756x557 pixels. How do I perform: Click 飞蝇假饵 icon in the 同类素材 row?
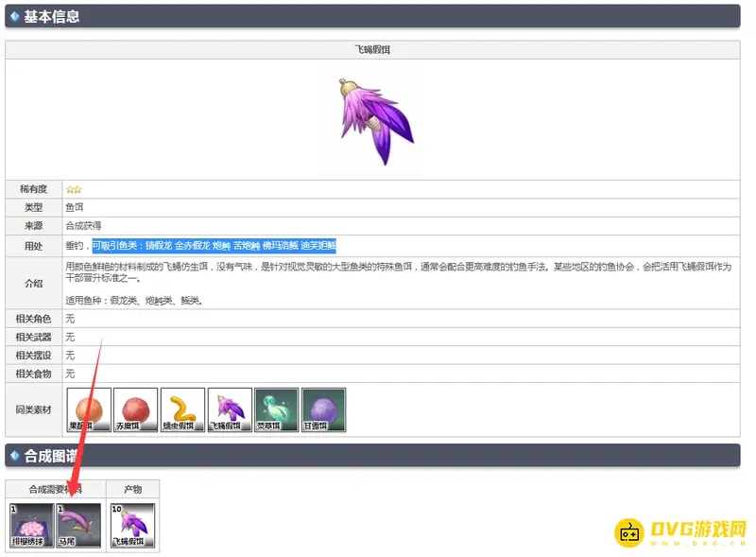tap(230, 409)
